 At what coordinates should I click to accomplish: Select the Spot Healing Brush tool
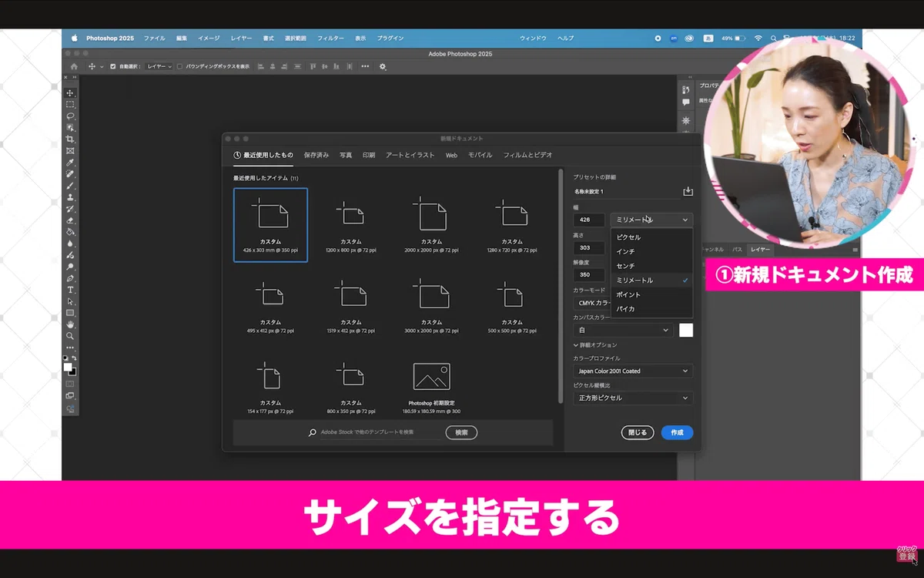point(70,174)
